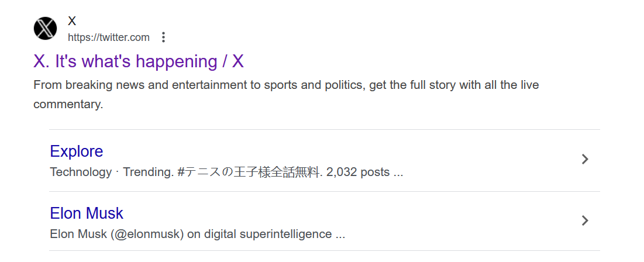Open the "X. It's what's happening" result title

pos(139,61)
